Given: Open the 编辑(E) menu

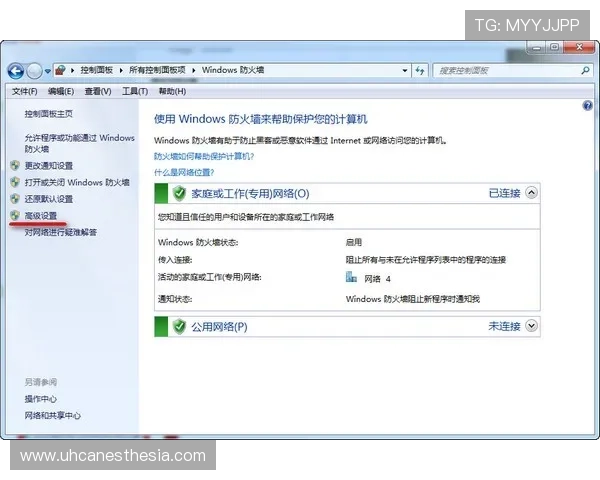Looking at the screenshot, I should (61, 91).
